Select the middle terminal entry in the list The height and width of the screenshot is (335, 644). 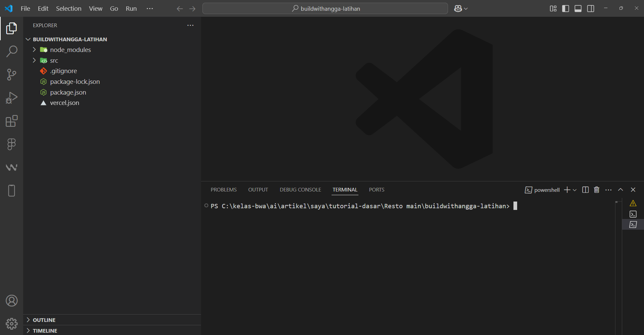(633, 214)
